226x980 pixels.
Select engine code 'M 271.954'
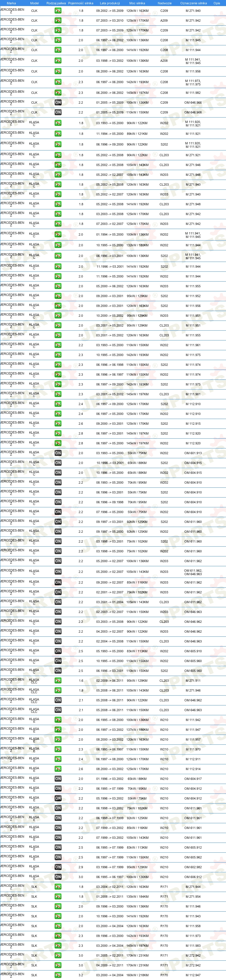(x=193, y=897)
